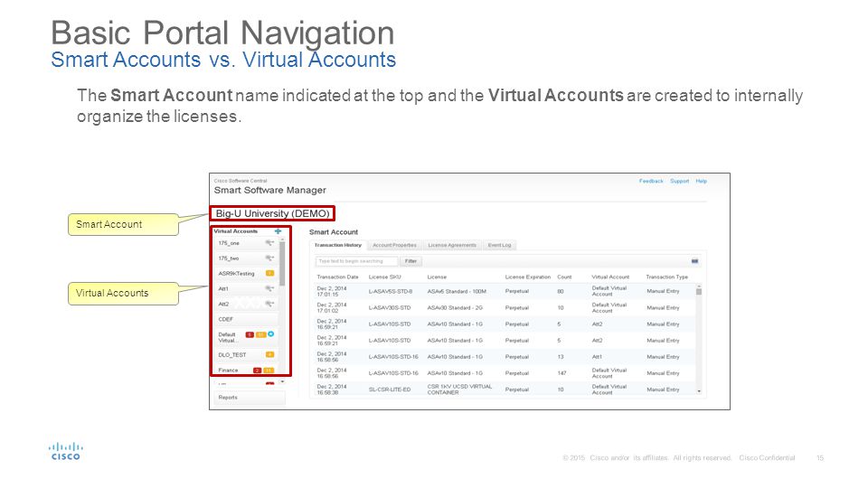
Task: Click the ASAv30 Standard - 2G license cell
Action: pos(455,307)
